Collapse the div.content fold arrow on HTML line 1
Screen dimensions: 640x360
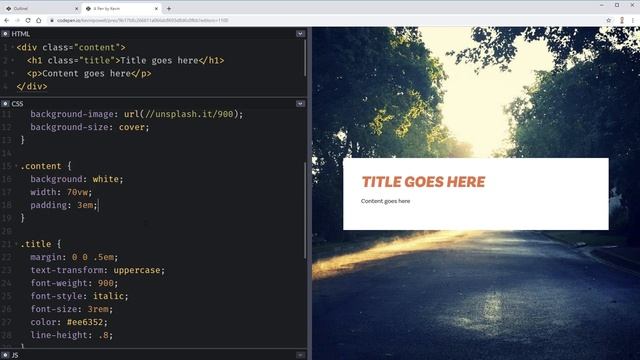[13, 47]
